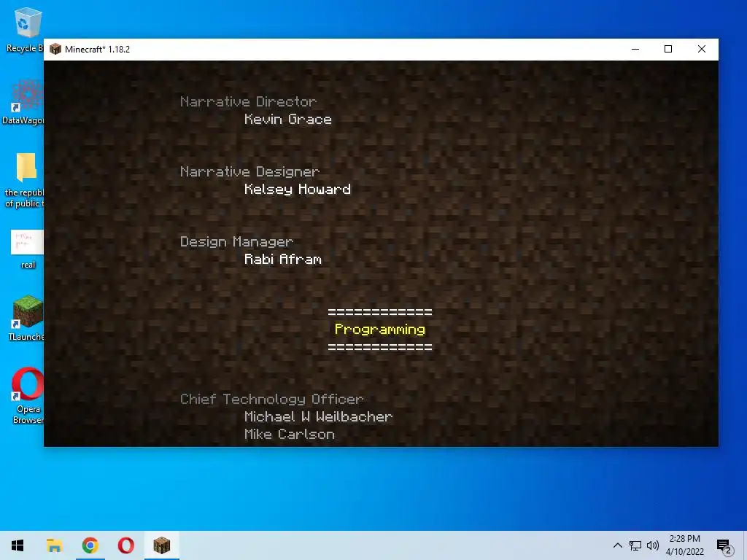Viewport: 747px width, 560px height.
Task: Click the name 'Kelsey Howard'
Action: tap(298, 190)
